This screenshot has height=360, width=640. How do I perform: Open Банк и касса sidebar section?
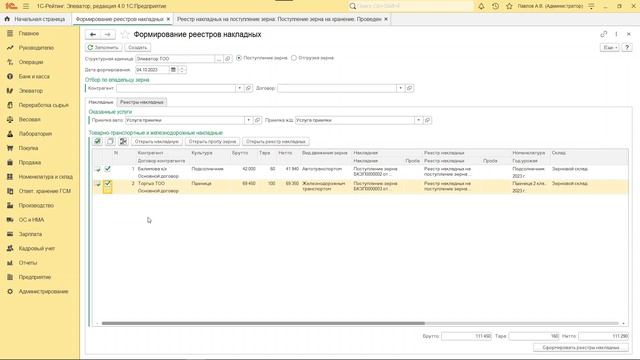[34, 76]
